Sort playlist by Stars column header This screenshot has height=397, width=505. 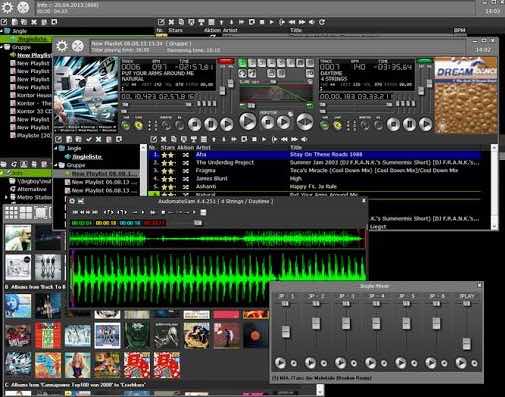[168, 147]
